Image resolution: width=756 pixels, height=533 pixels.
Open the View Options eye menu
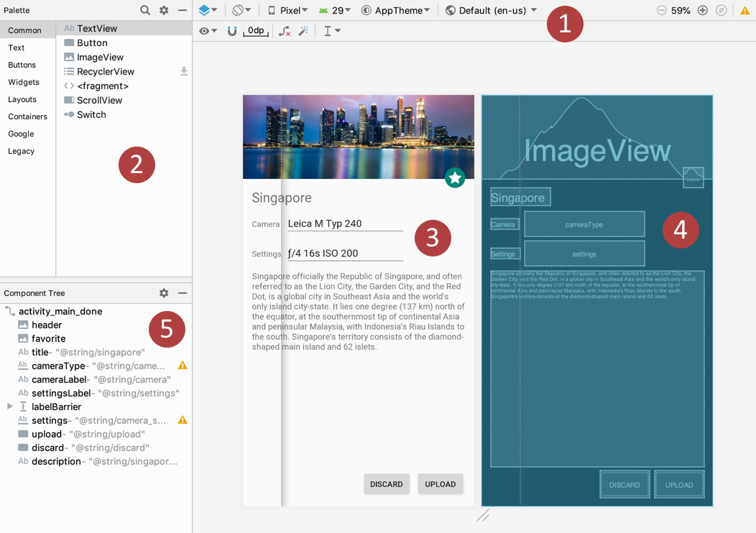(x=208, y=31)
